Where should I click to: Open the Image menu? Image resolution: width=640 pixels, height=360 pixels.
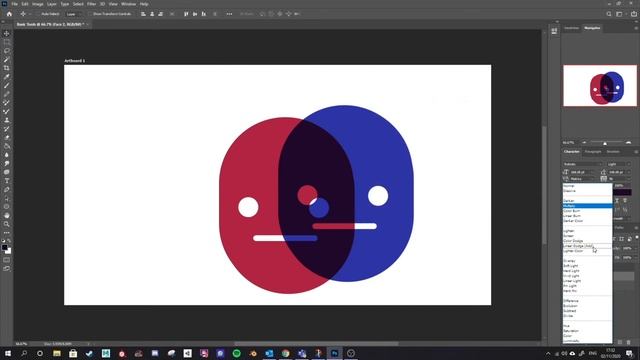coord(38,4)
